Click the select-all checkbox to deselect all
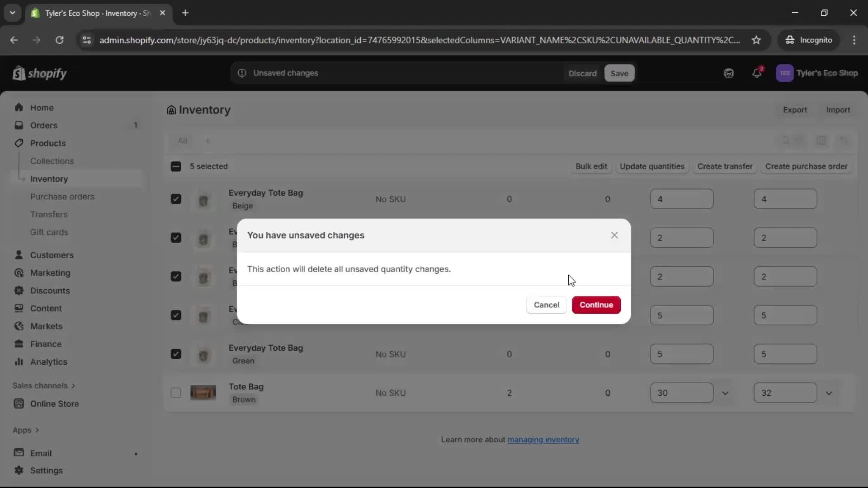Image resolution: width=868 pixels, height=488 pixels. coord(176,166)
